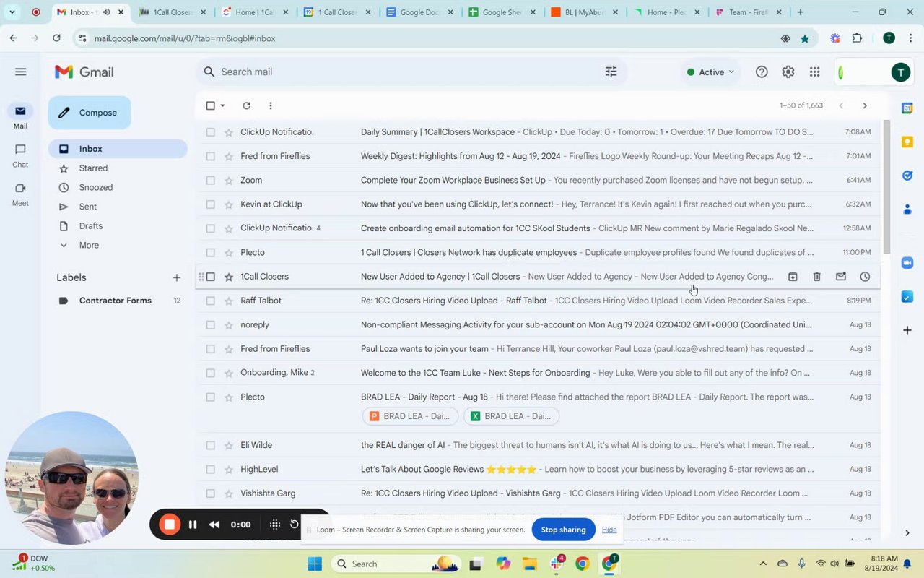Tick the select-all checkbox above the inbox

tap(210, 105)
